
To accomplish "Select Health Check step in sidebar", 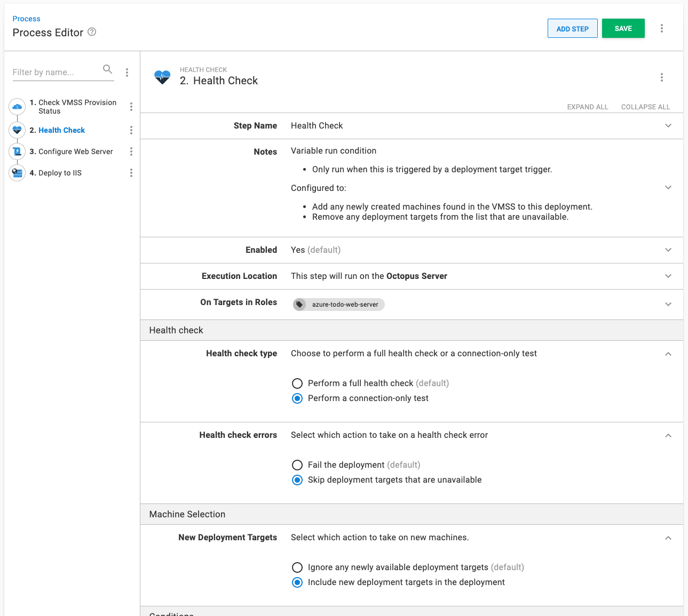I will (61, 130).
